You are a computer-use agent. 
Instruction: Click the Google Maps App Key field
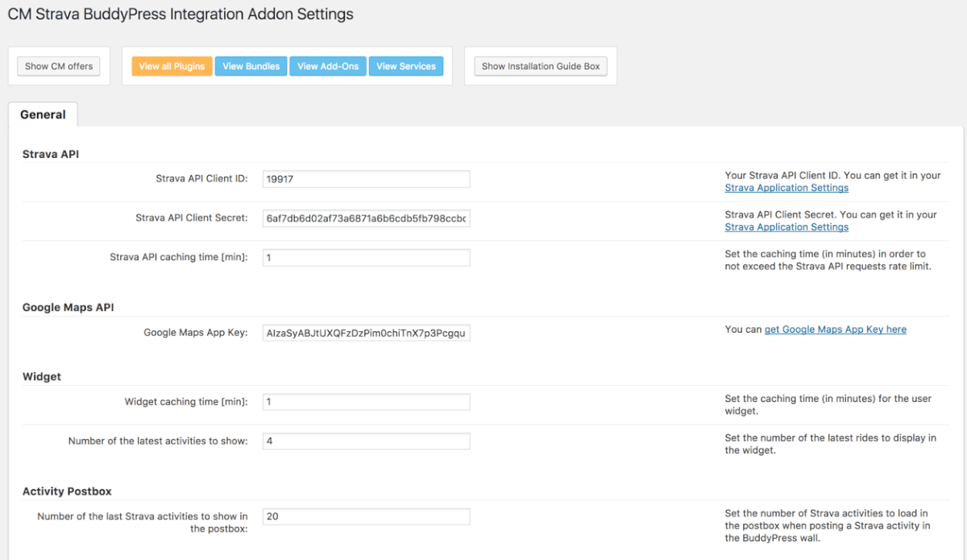[x=366, y=333]
